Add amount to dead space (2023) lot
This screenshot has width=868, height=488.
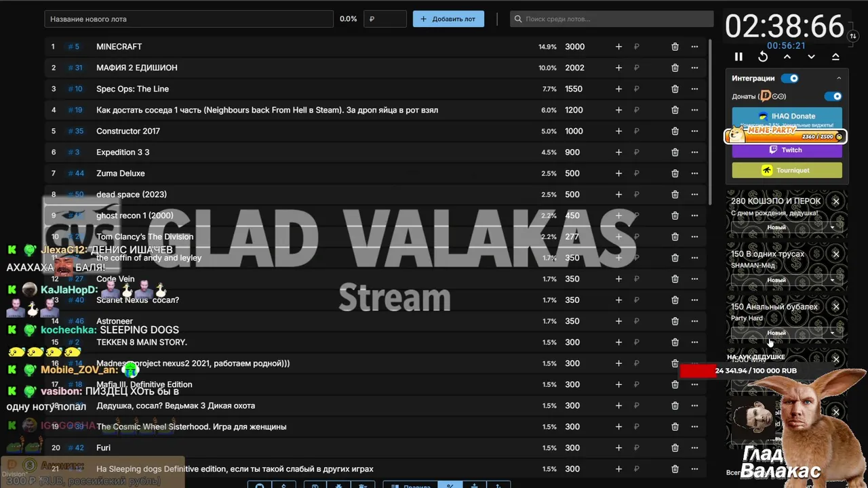pos(618,195)
